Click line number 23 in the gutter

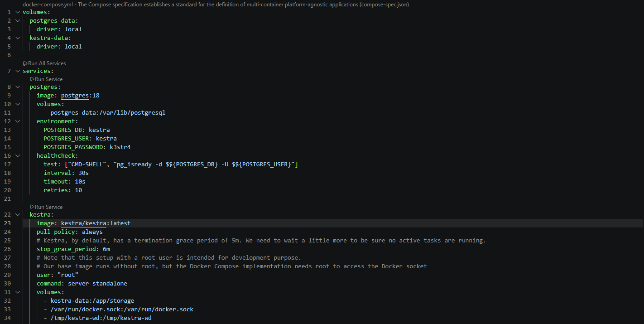click(8, 223)
